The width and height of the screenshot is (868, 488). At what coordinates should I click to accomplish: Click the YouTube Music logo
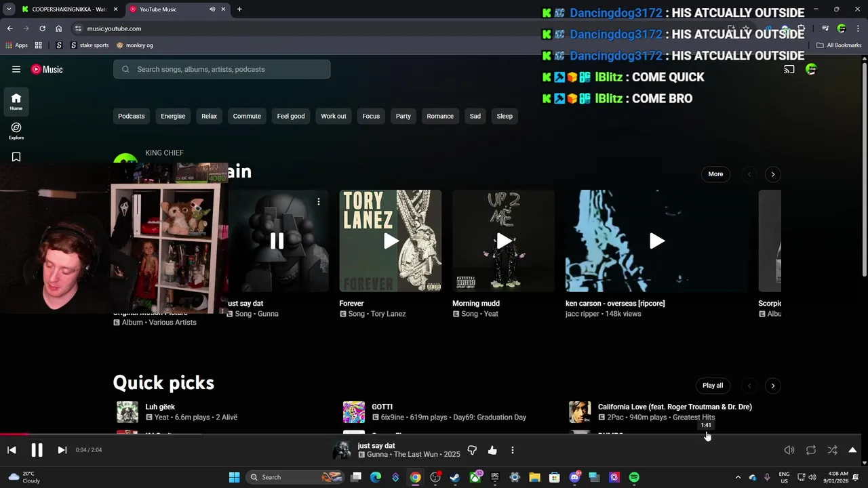coord(47,69)
